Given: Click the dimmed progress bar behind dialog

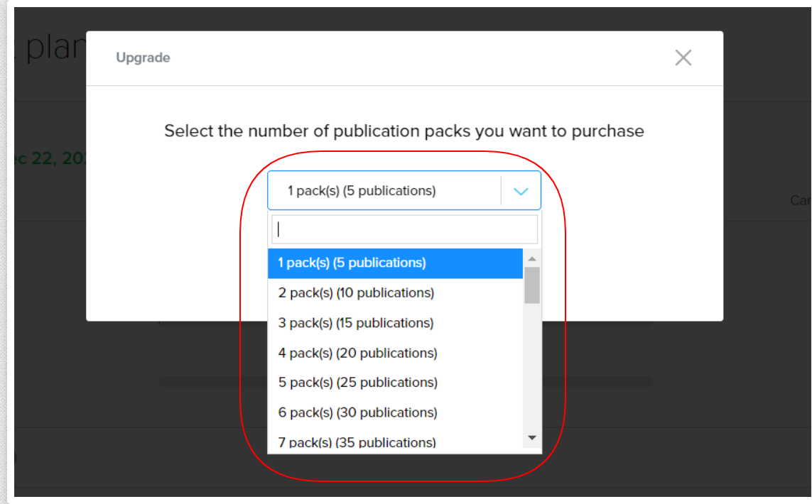Looking at the screenshot, I should click(x=604, y=382).
